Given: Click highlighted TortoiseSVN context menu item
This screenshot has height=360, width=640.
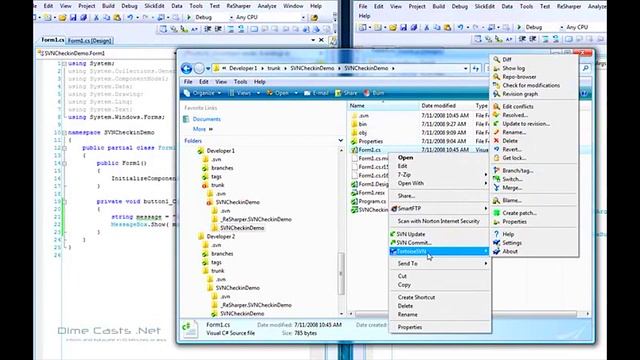Looking at the screenshot, I should click(439, 251).
